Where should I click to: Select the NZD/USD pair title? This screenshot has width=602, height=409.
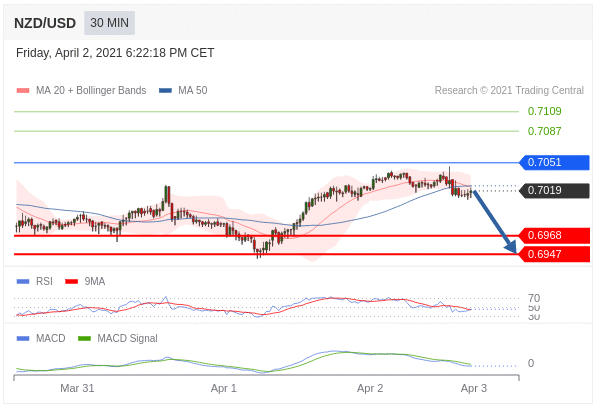pos(45,23)
